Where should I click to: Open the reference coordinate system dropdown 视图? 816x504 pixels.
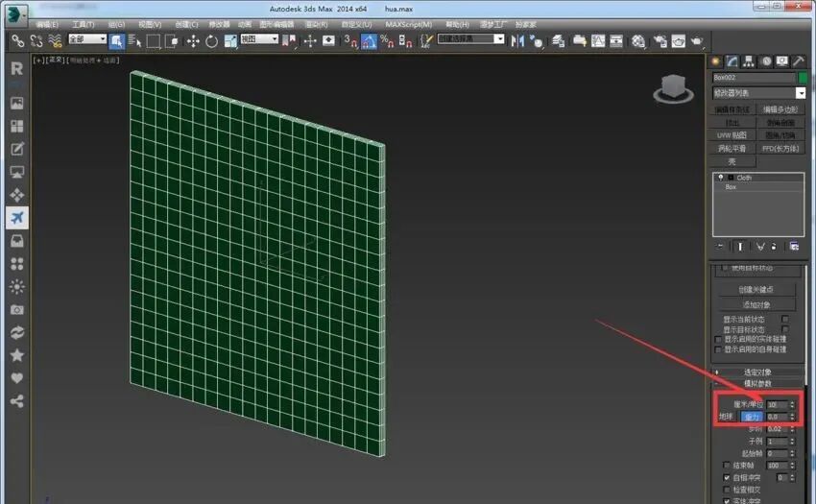[x=259, y=39]
